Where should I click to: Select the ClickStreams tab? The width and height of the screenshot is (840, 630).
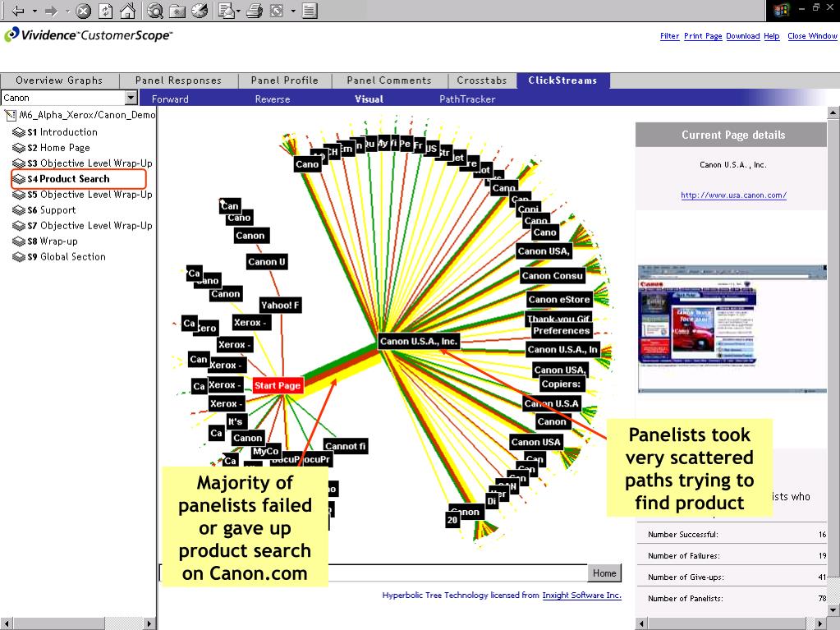(x=562, y=80)
